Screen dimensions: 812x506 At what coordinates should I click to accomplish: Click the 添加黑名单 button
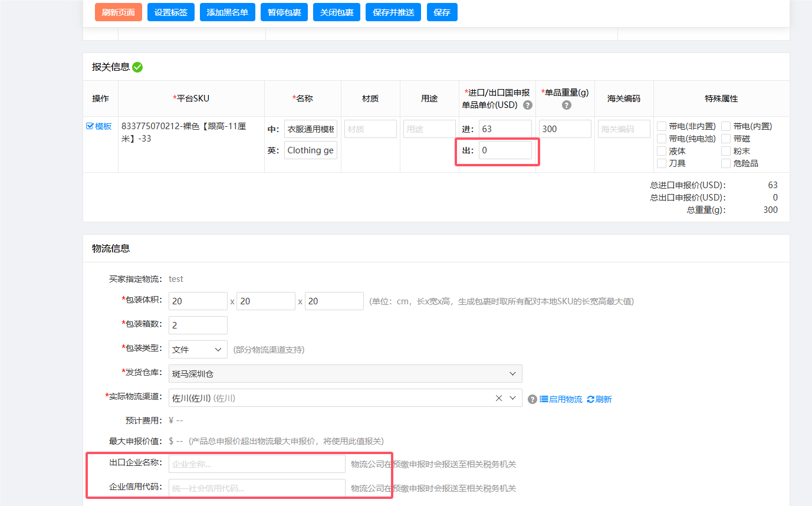(x=227, y=12)
